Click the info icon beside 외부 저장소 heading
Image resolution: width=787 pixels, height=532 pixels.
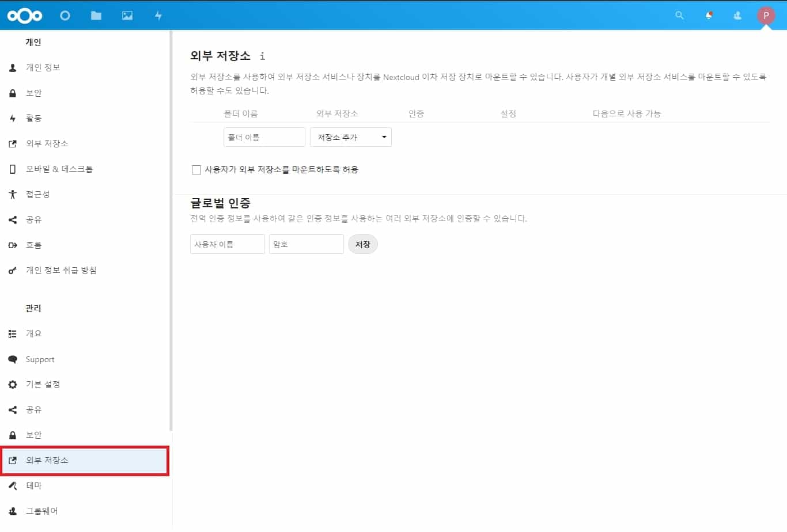pos(262,56)
